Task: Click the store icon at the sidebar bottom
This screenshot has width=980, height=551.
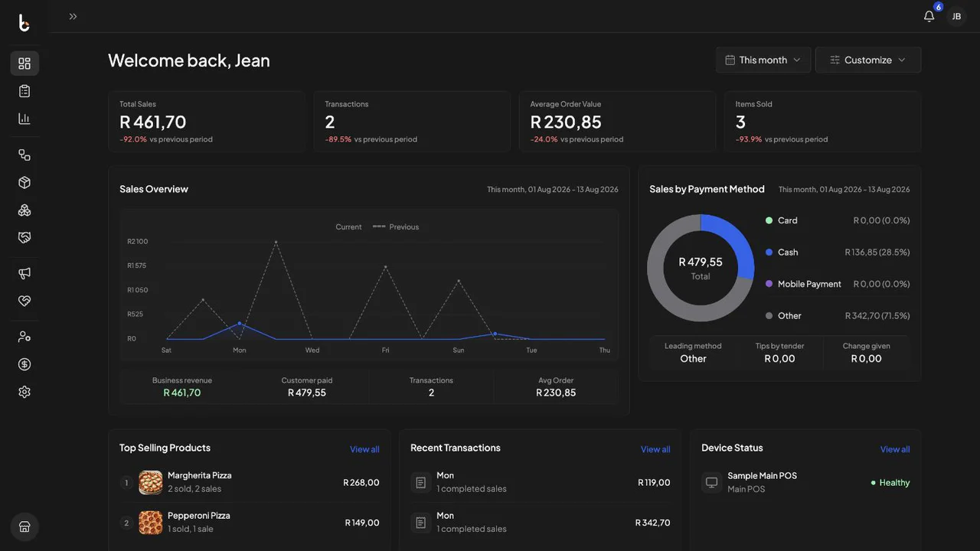Action: [x=24, y=527]
